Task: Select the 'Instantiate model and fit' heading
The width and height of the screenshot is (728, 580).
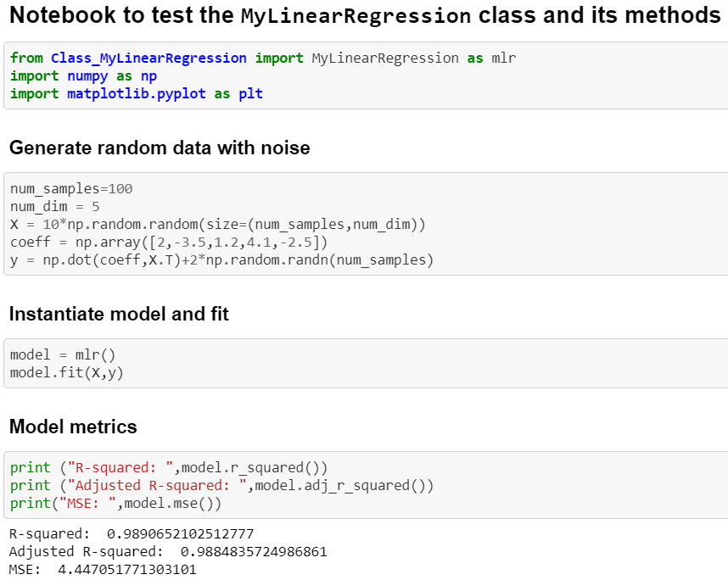Action: 119,315
